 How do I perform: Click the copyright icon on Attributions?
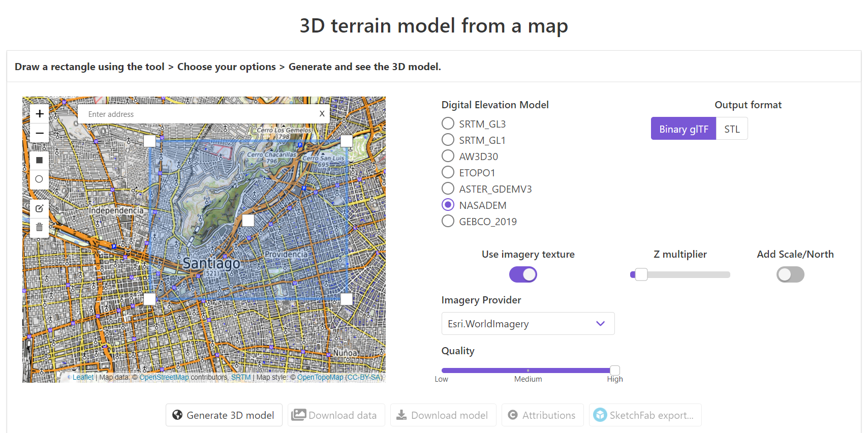tap(513, 415)
